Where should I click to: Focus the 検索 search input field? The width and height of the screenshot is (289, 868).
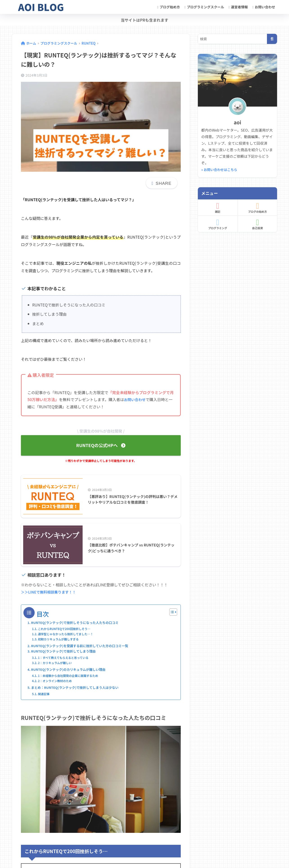click(x=233, y=39)
